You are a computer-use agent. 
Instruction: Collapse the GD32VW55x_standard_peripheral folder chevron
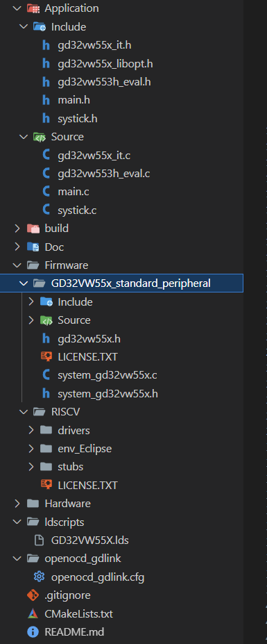point(24,283)
